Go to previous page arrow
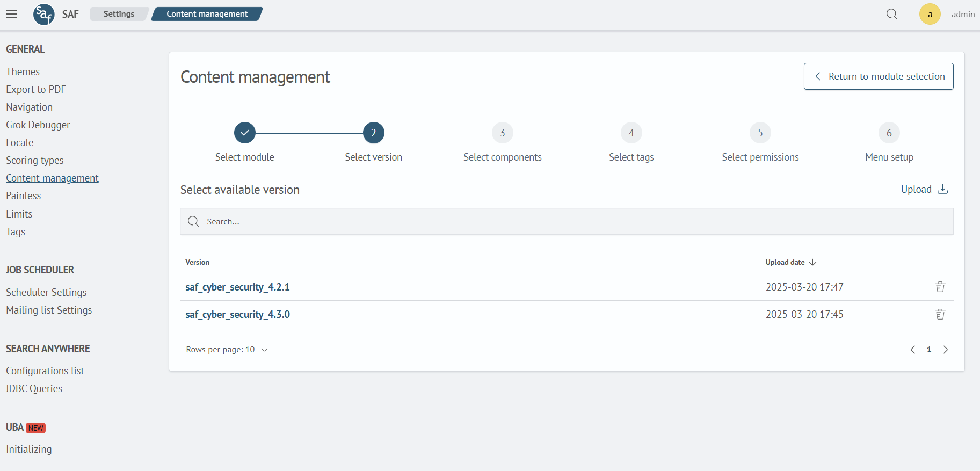This screenshot has height=471, width=980. click(913, 350)
